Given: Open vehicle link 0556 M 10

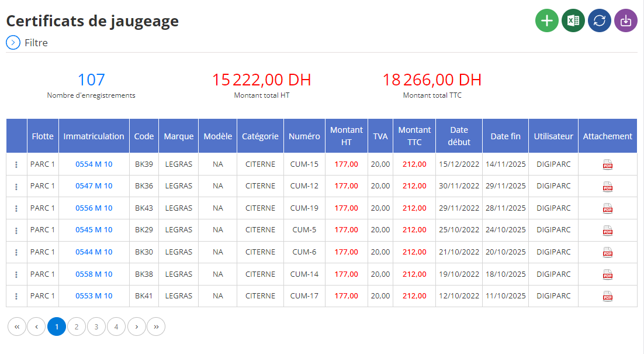Looking at the screenshot, I should [x=94, y=208].
